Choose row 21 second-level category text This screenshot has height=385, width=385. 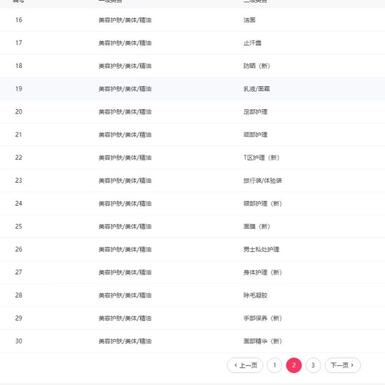coord(255,135)
